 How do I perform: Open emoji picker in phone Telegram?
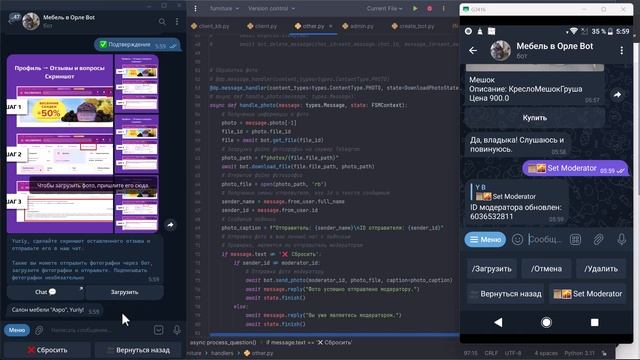(x=517, y=240)
